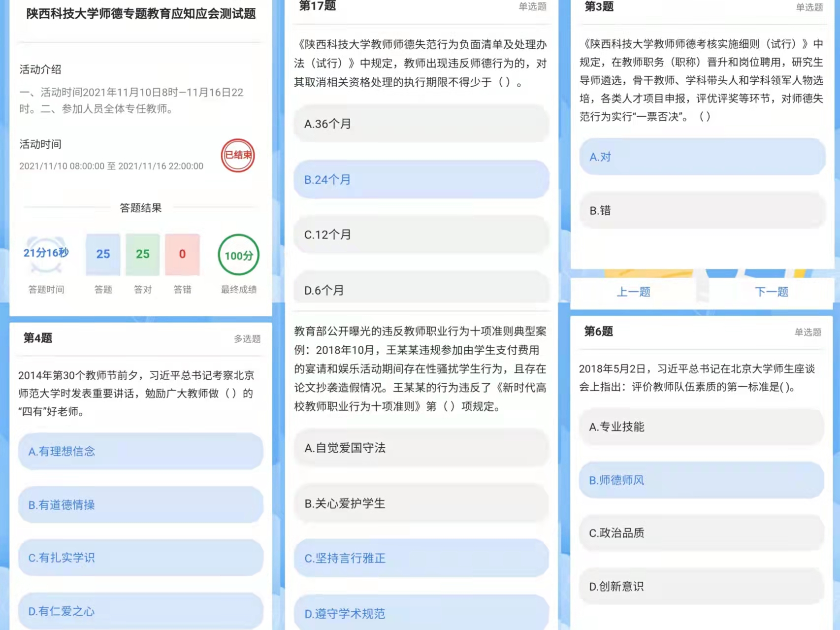Click the green correct count 25 box
Screen dimensions: 840x630
[143, 254]
